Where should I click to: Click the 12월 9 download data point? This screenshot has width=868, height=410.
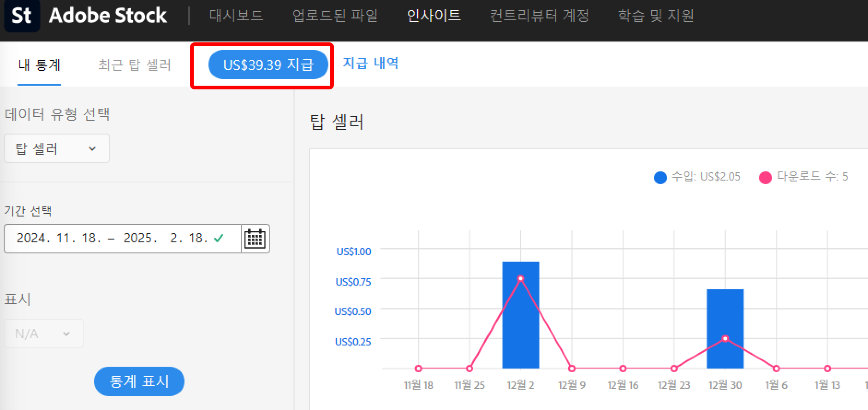click(572, 369)
